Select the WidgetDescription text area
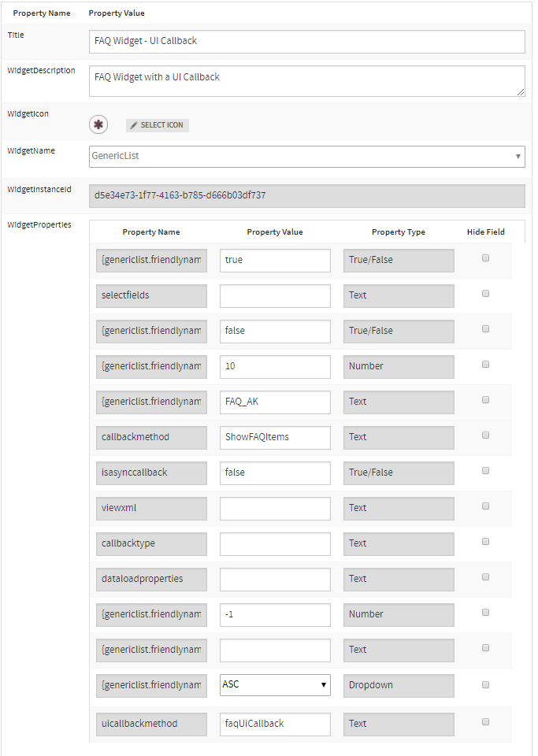Image resolution: width=538 pixels, height=756 pixels. tap(307, 79)
